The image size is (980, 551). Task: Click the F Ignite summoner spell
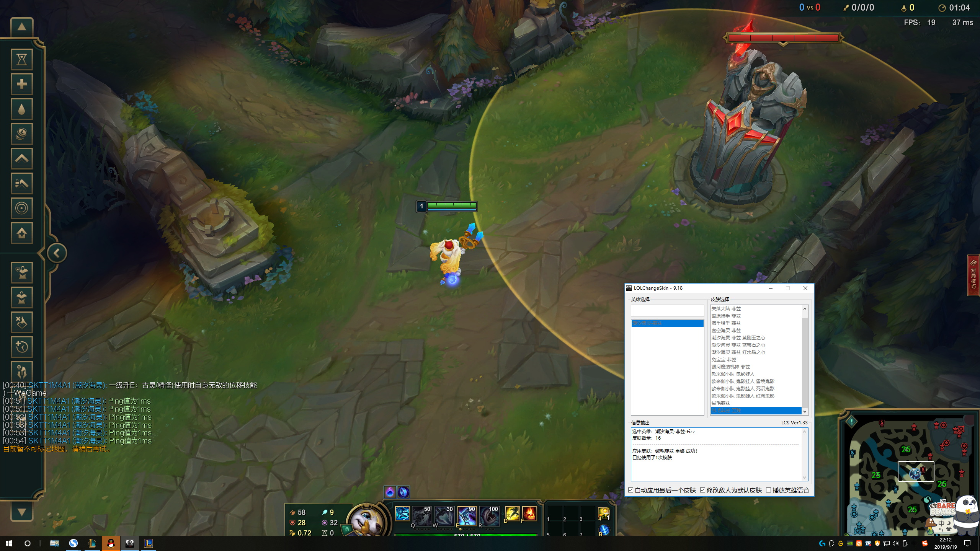529,514
